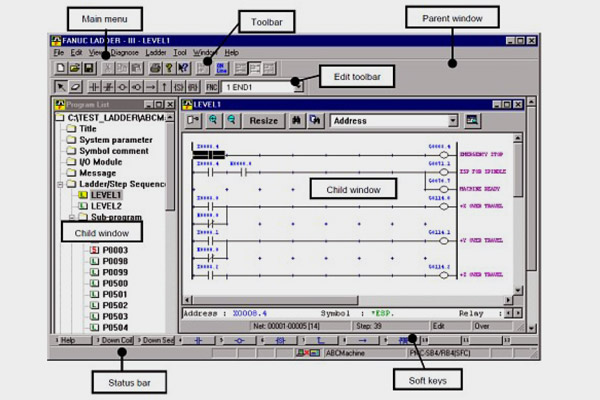Select the normally closed contact tool
The width and height of the screenshot is (600, 400).
tap(108, 87)
